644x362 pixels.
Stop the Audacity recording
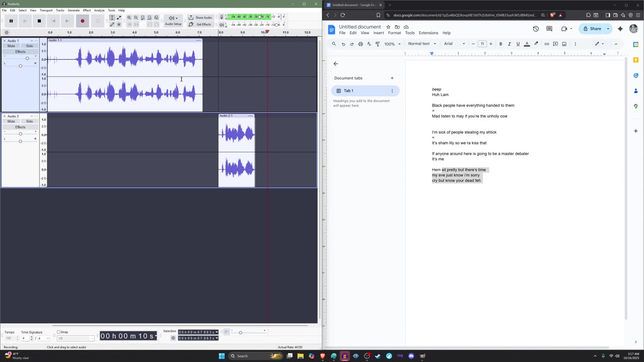coord(39,21)
